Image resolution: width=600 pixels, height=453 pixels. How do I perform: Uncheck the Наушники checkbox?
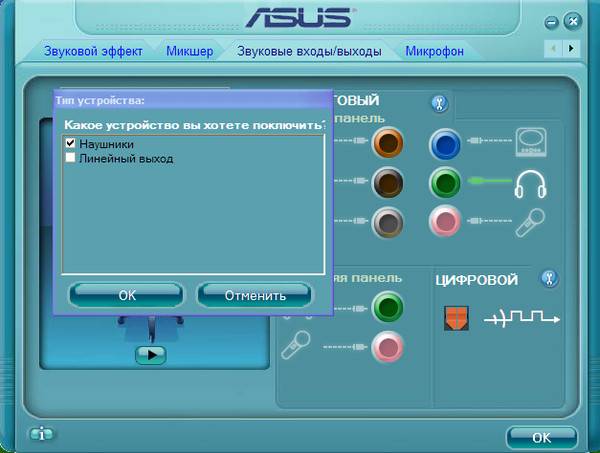pos(70,143)
